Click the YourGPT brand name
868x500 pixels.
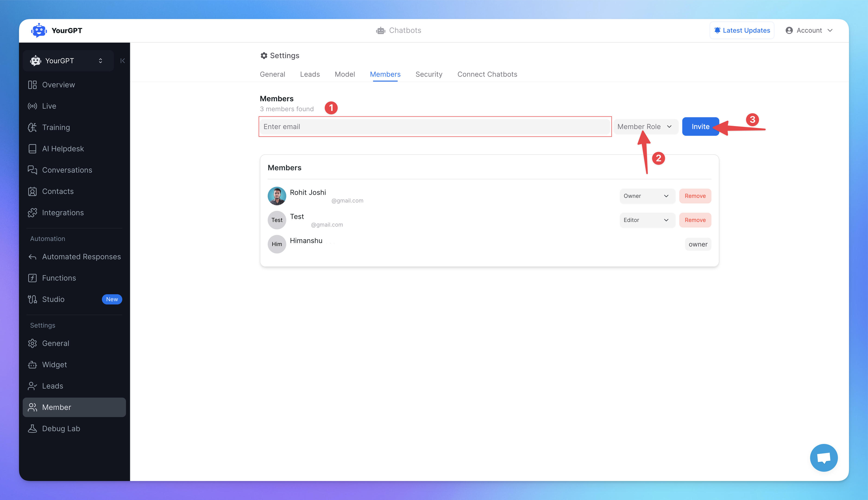click(67, 31)
